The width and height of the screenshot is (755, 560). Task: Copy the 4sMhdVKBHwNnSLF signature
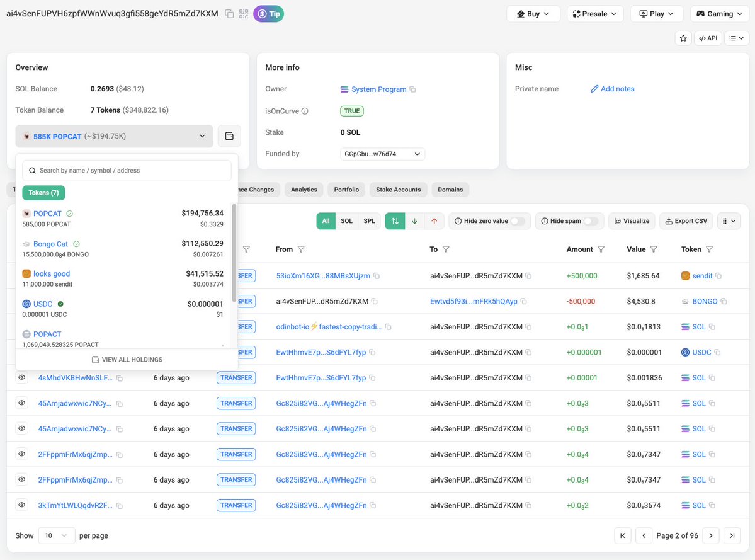click(120, 379)
